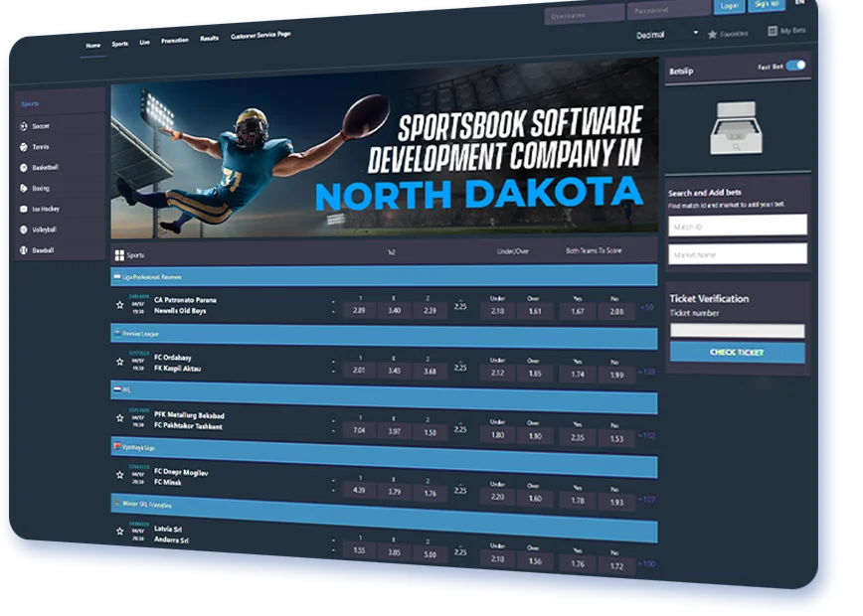Click the Username input field
This screenshot has height=616, width=863.
[584, 14]
